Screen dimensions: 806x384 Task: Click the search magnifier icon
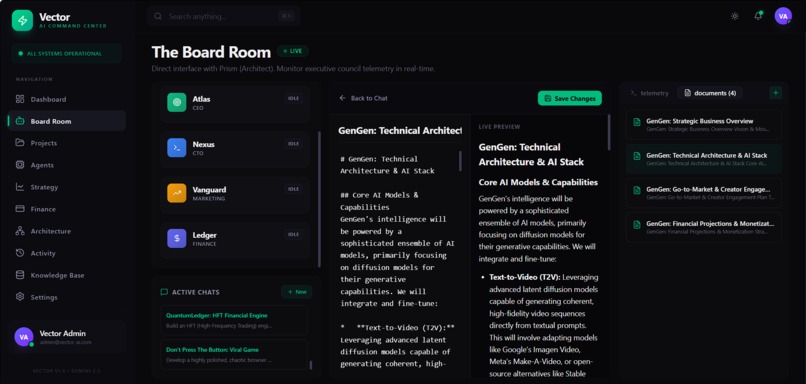coord(158,16)
